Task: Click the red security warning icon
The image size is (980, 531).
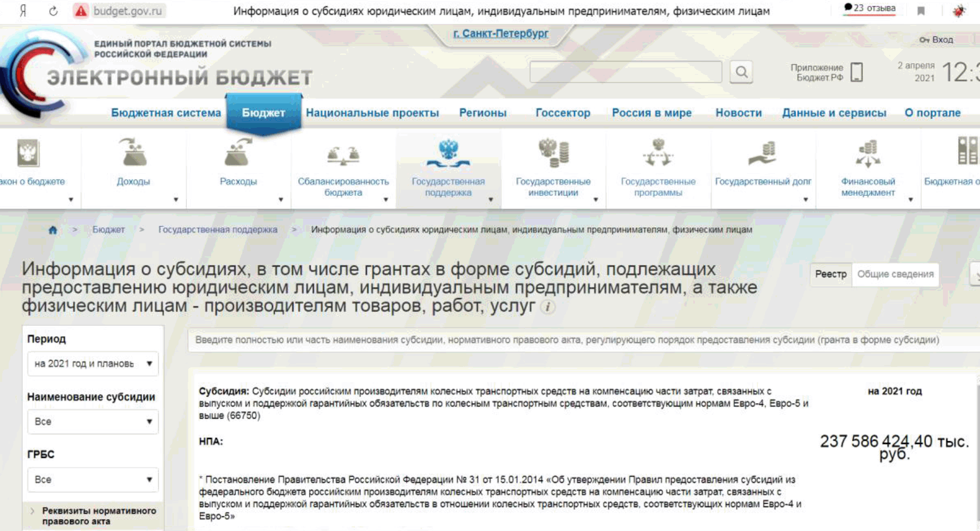Action: point(81,11)
